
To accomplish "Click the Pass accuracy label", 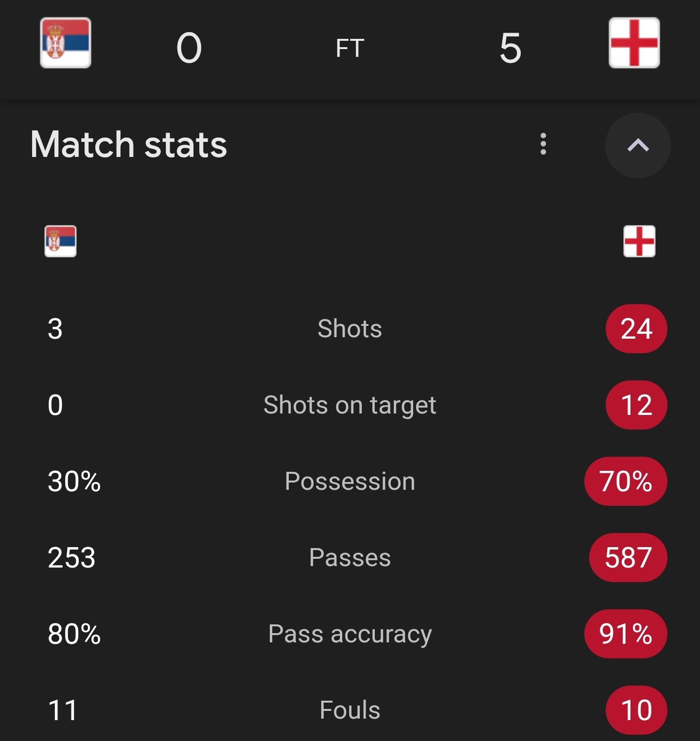I will [x=350, y=634].
